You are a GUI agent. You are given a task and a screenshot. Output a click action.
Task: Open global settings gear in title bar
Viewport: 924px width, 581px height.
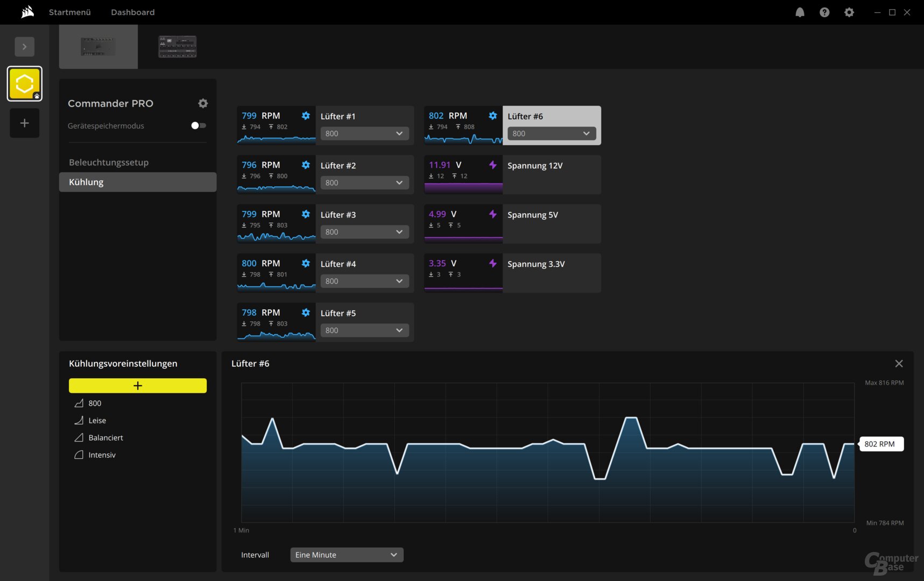(849, 12)
